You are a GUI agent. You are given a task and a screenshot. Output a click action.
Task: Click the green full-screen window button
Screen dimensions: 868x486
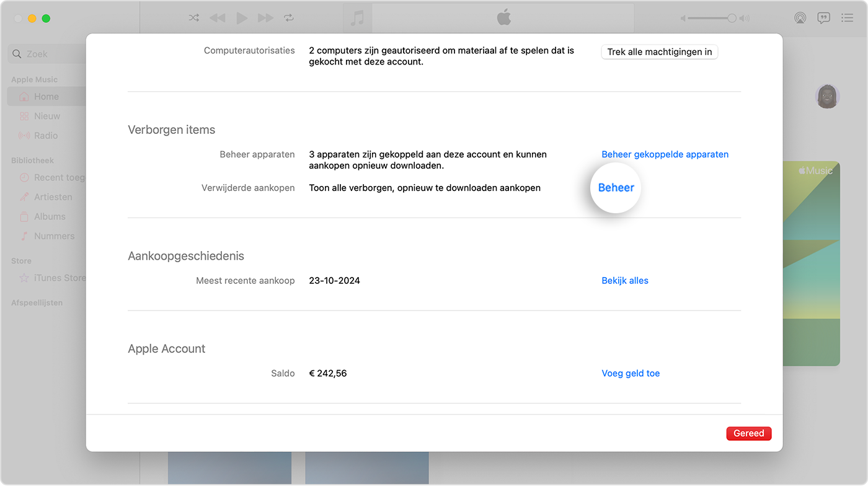(46, 18)
